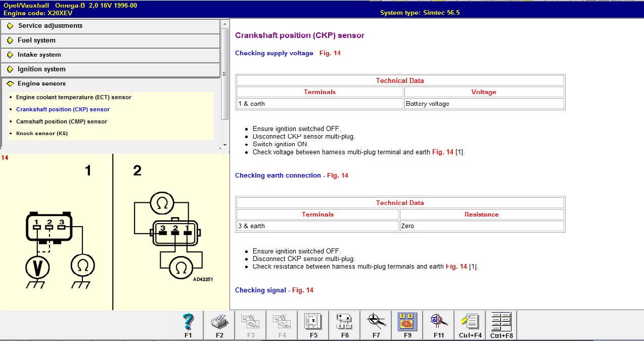
Task: Click the Ctrl+F8 table list icon
Action: (501, 325)
